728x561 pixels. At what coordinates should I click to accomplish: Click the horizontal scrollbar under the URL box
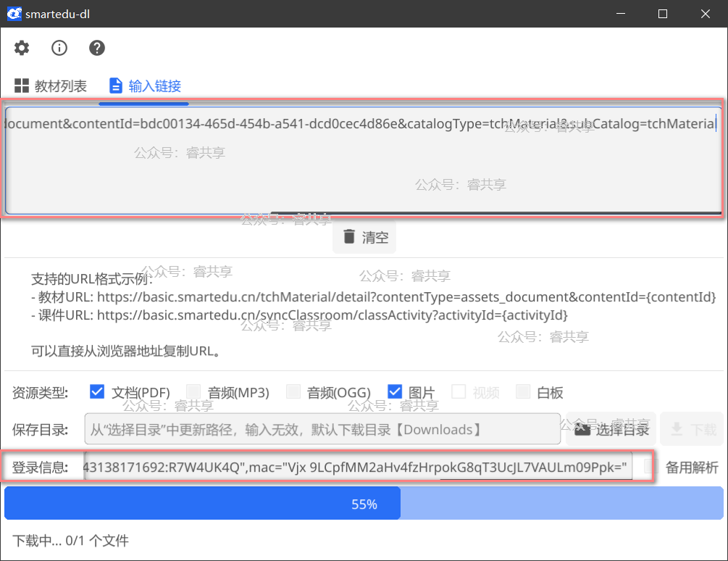tap(496, 213)
